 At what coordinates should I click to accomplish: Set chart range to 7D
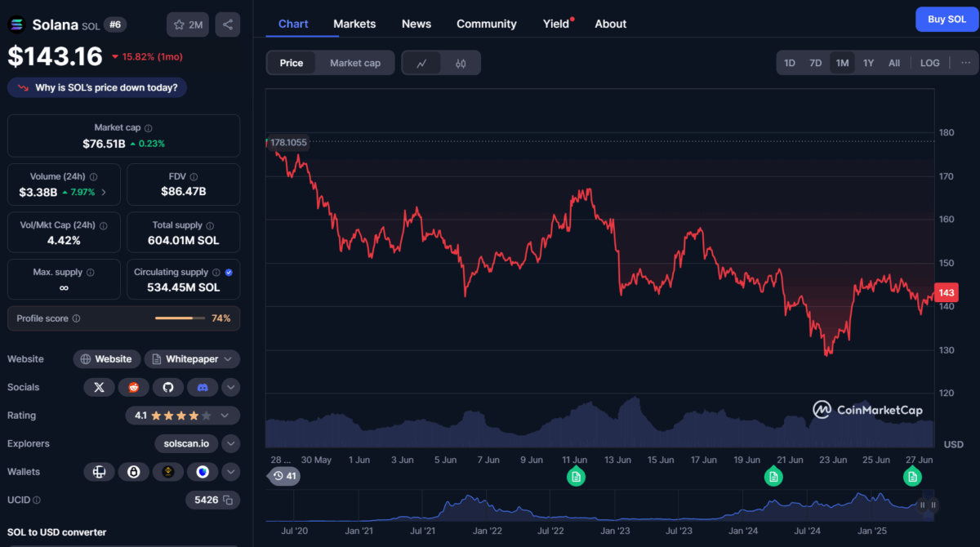click(815, 63)
